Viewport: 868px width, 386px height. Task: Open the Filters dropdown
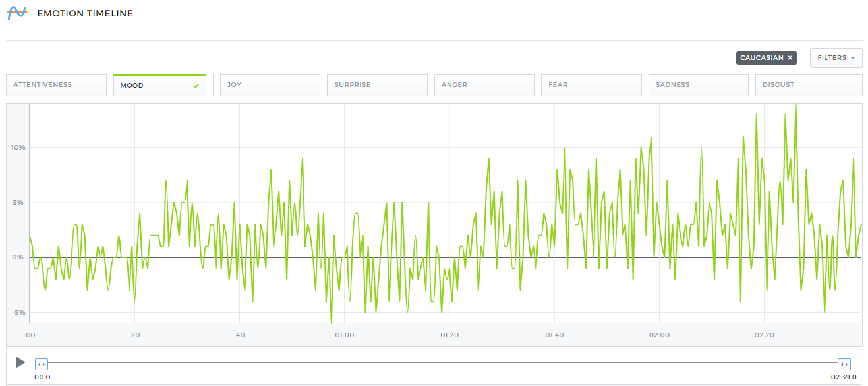click(x=836, y=58)
